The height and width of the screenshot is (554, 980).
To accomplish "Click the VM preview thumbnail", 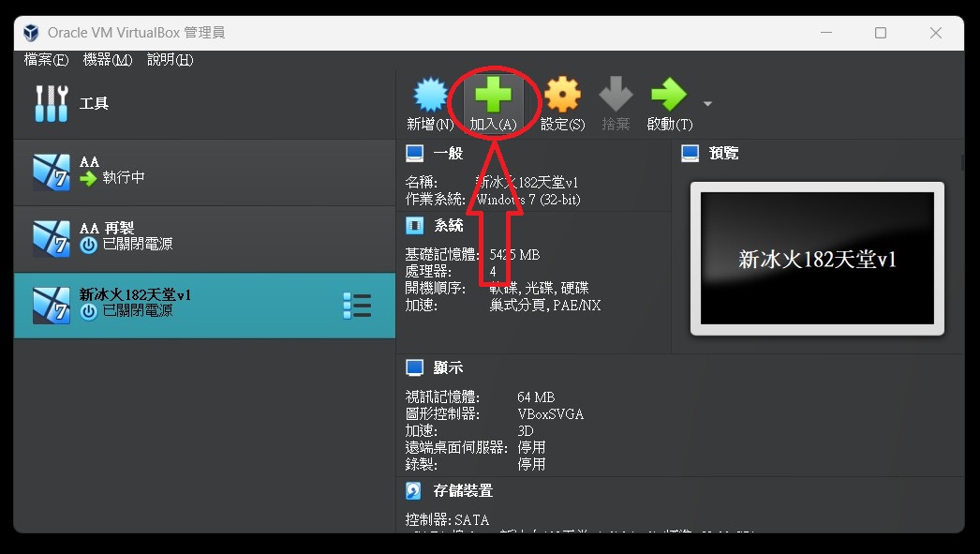I will coord(817,259).
